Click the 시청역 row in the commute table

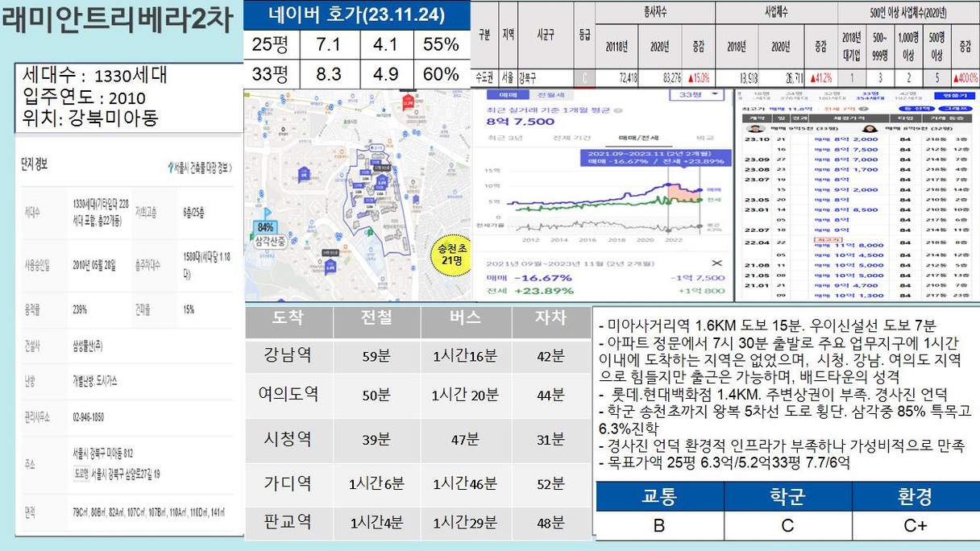417,440
